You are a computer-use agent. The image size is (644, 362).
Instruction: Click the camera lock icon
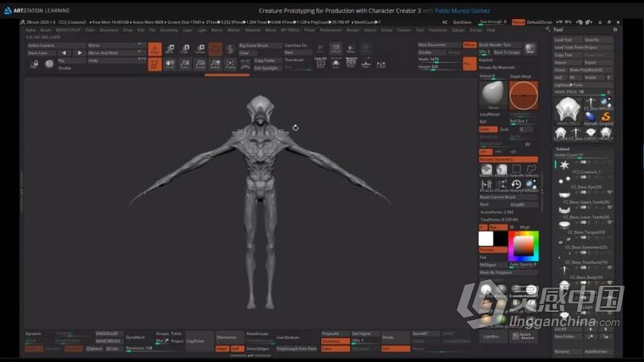pos(34,64)
